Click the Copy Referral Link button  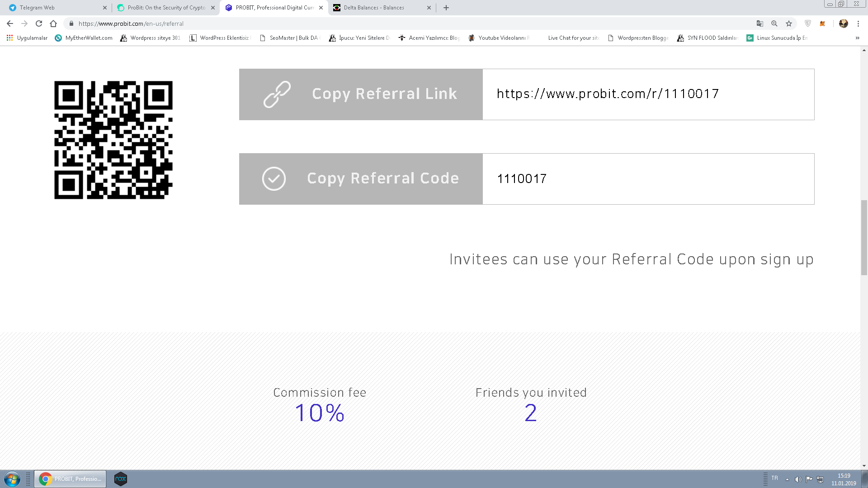click(x=361, y=94)
